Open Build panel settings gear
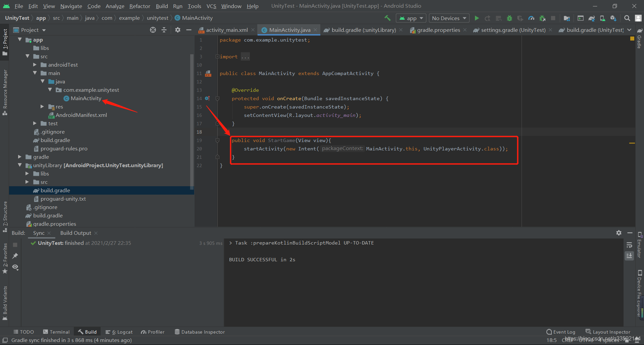This screenshot has height=345, width=644. (x=619, y=233)
